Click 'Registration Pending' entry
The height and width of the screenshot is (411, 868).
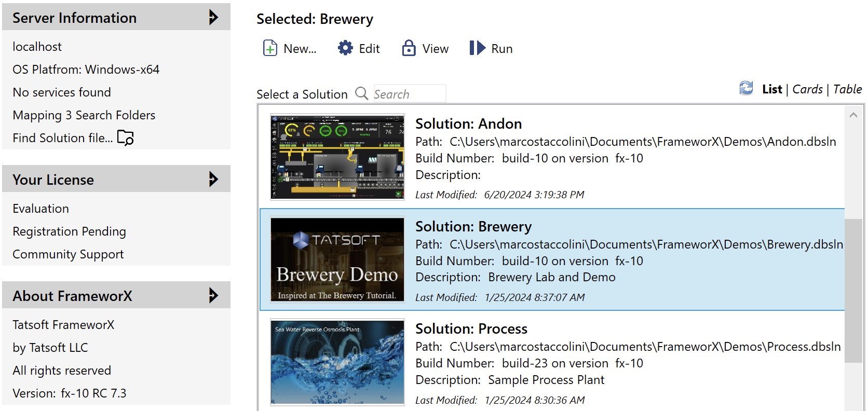tap(69, 231)
